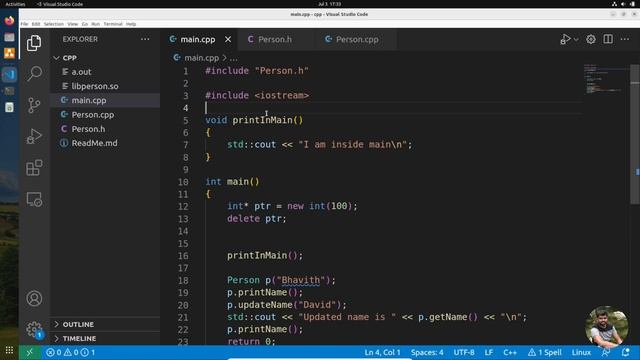Open the Remote Explorer view
Screen dimensions: 640x360
(34, 199)
